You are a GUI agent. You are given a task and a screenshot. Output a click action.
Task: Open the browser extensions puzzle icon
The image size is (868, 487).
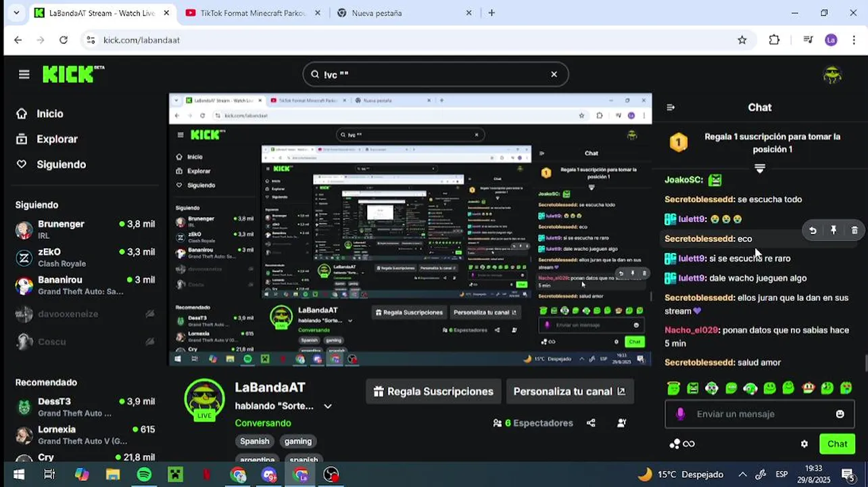click(775, 40)
